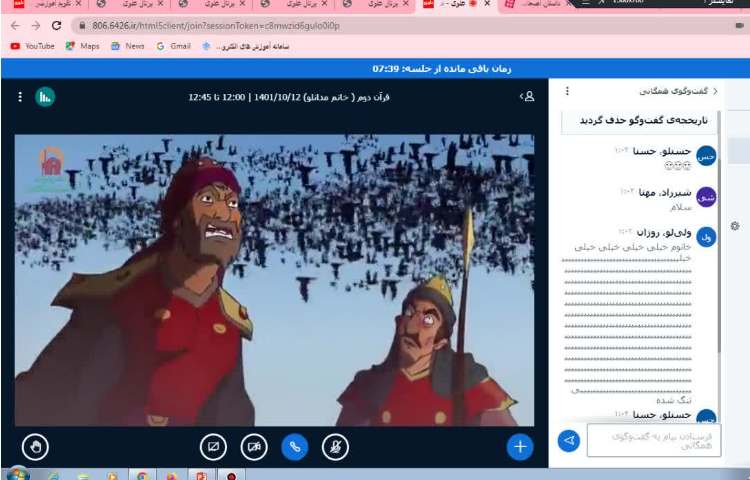Switch to the first browser tab تقویم آموزش
The width and height of the screenshot is (750, 480).
[x=47, y=4]
